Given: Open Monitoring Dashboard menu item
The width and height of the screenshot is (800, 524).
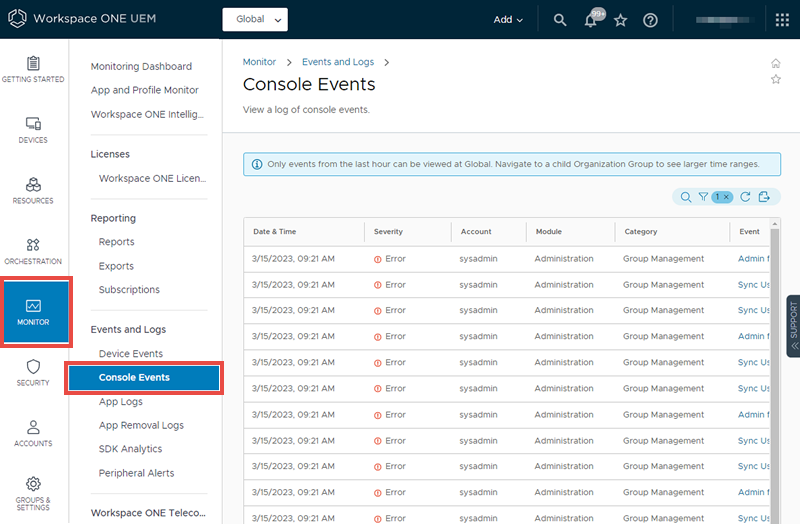Looking at the screenshot, I should click(141, 66).
